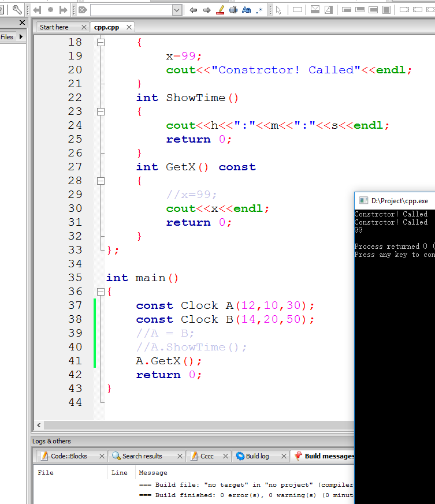Collapse the main function fold at line 36

click(101, 292)
